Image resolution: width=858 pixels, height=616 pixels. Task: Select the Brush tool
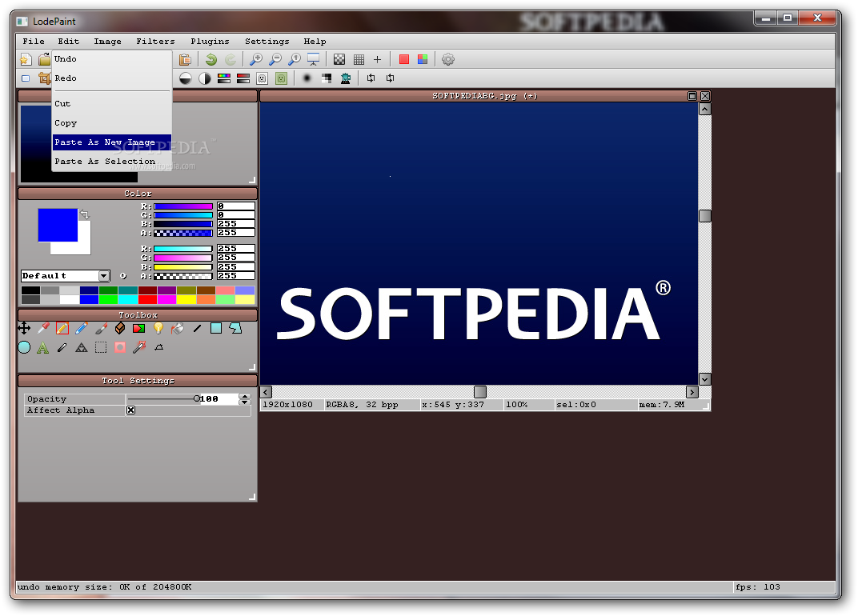click(x=101, y=328)
